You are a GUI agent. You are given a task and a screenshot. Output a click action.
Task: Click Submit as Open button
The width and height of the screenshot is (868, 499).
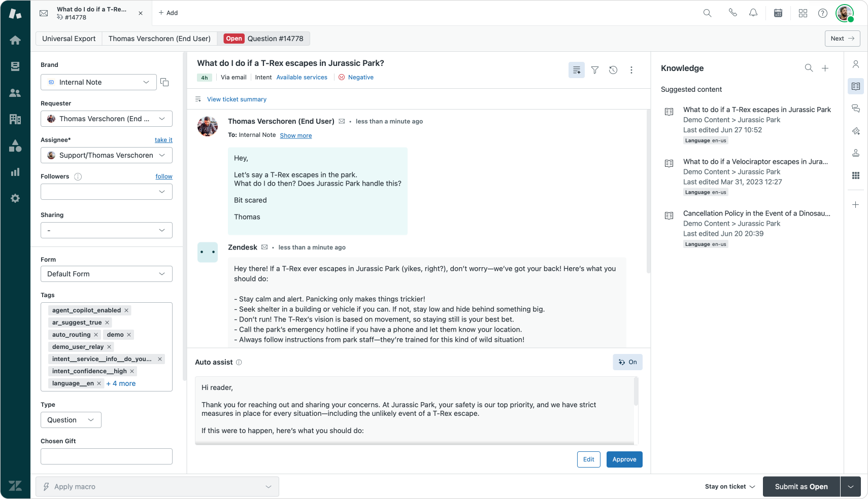click(802, 487)
